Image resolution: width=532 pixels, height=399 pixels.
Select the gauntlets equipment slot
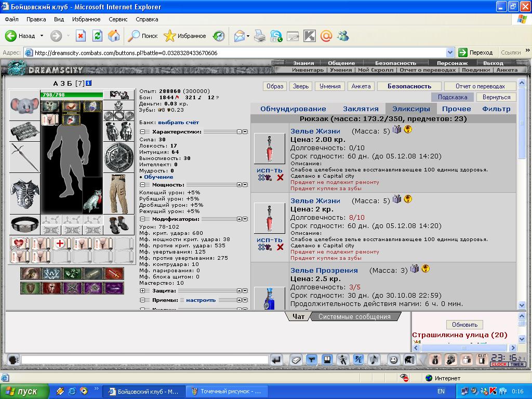[x=118, y=131]
